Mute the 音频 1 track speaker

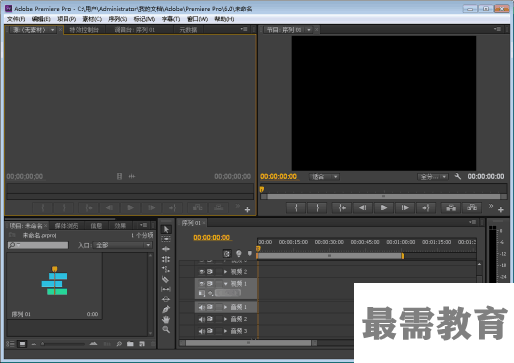click(202, 307)
